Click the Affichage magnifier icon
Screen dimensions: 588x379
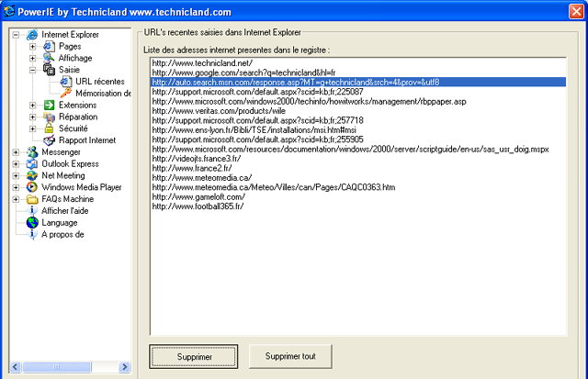(49, 58)
